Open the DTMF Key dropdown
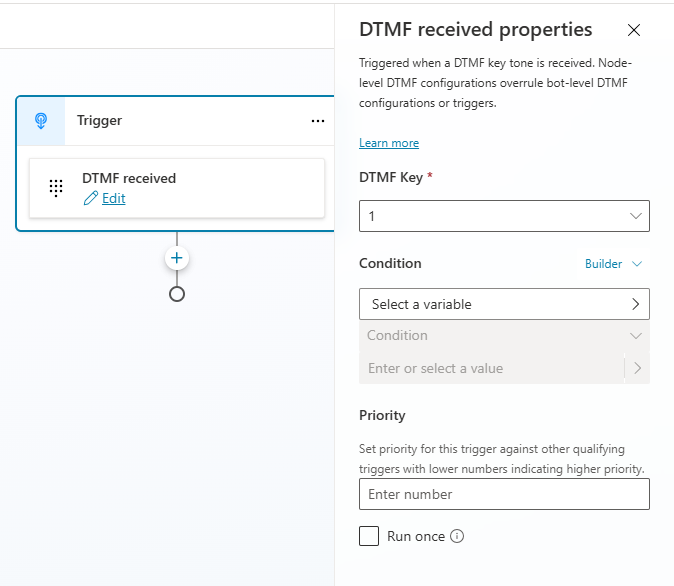 point(504,216)
